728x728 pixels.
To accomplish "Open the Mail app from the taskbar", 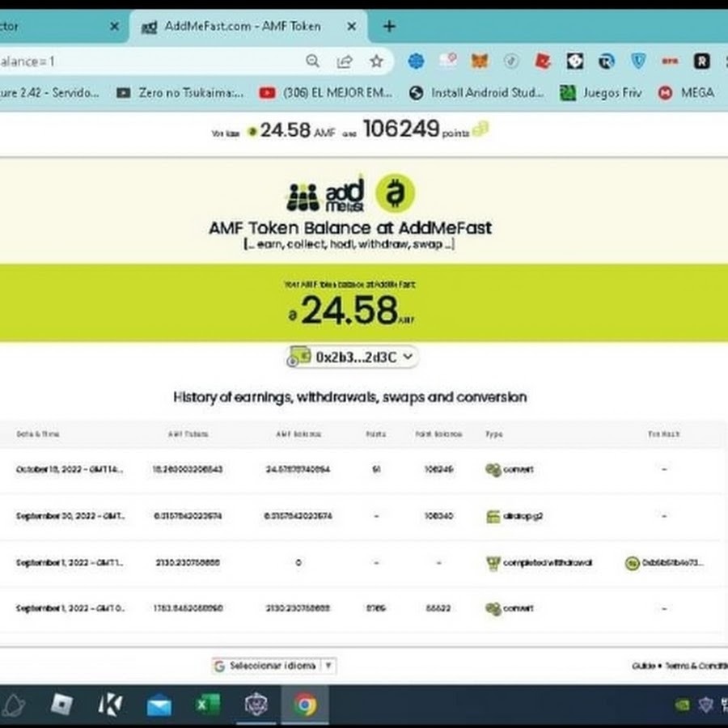I will (159, 705).
